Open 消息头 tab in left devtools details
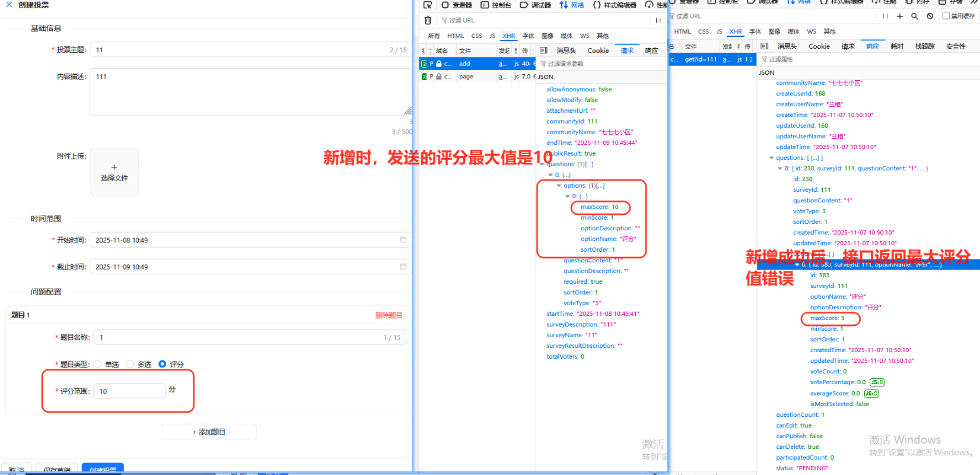Viewport: 980px width, 475px height. (566, 50)
